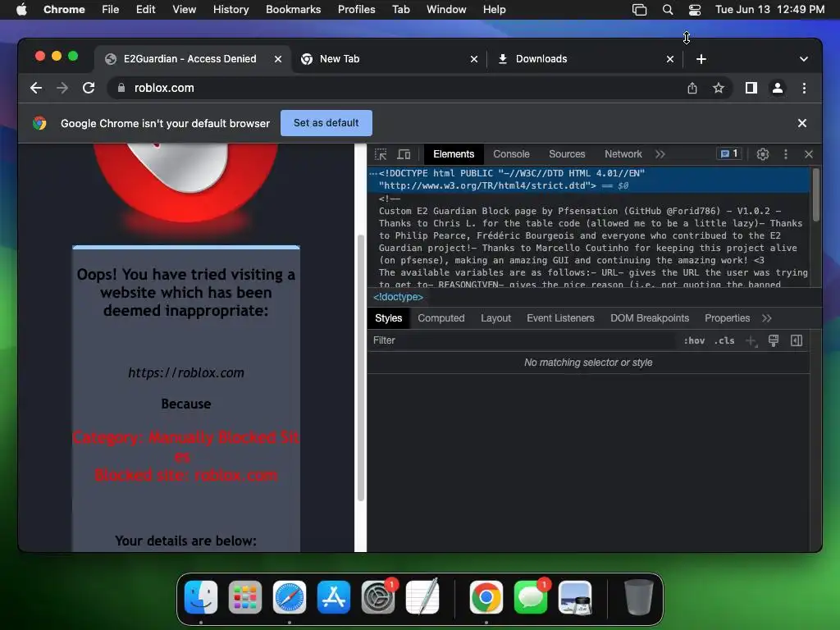Open Chrome three-dot menu
The height and width of the screenshot is (630, 840).
(804, 88)
